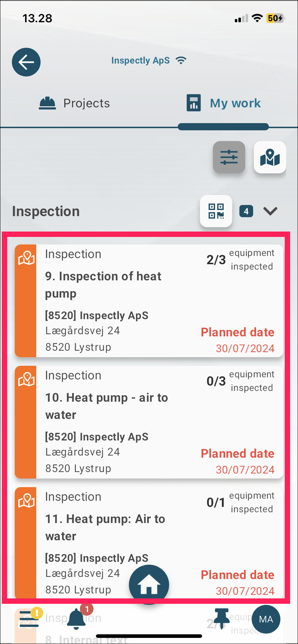
Task: Open the Inspection of heat pump card
Action: (149, 301)
